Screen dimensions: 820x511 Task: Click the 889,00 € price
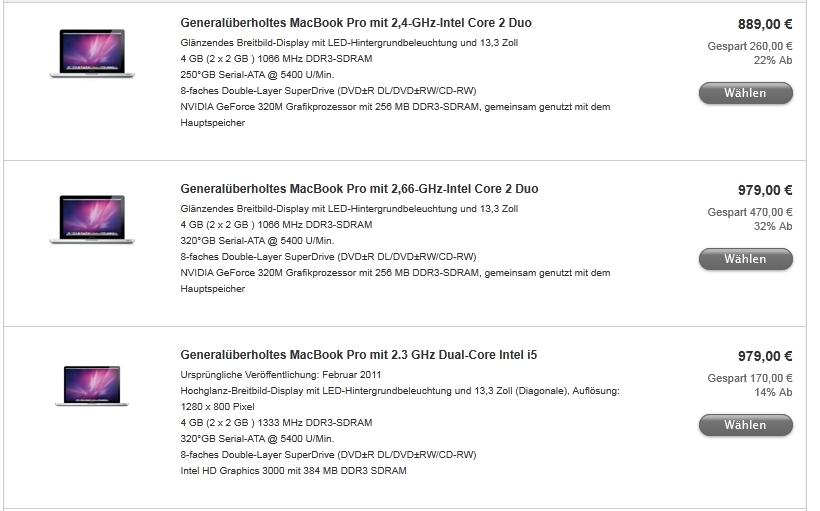coord(765,24)
